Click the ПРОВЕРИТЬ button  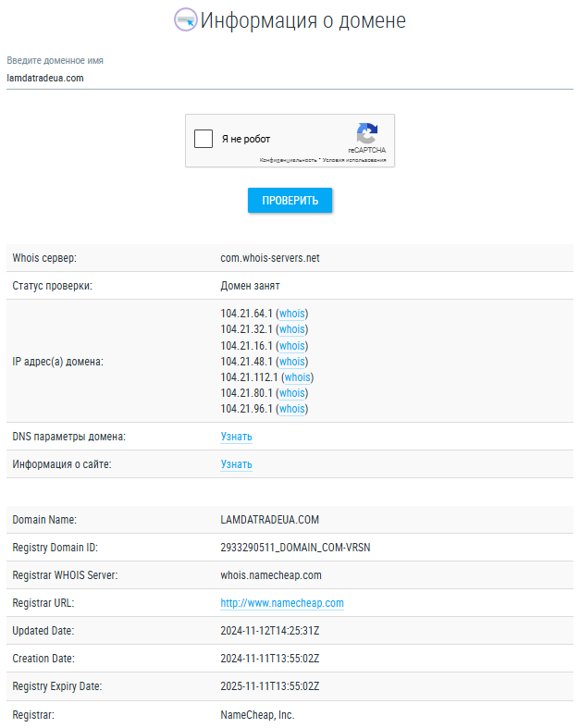point(290,201)
